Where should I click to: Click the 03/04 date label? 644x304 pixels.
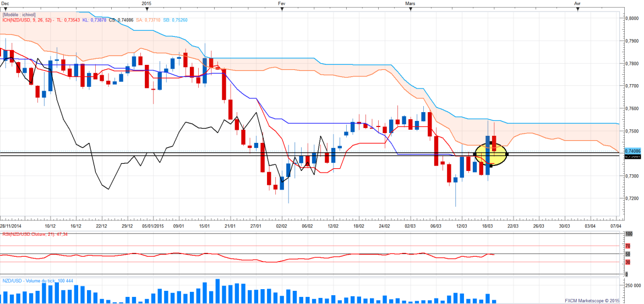pyautogui.click(x=591, y=226)
